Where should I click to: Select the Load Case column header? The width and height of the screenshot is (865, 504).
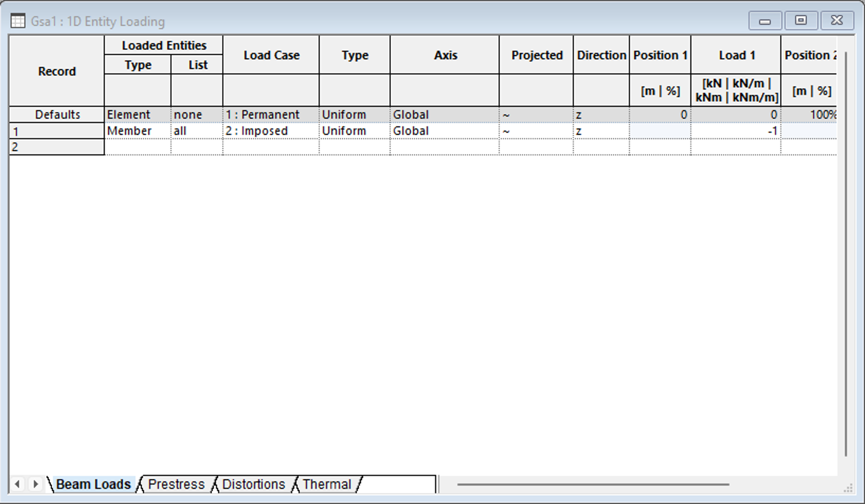[271, 55]
